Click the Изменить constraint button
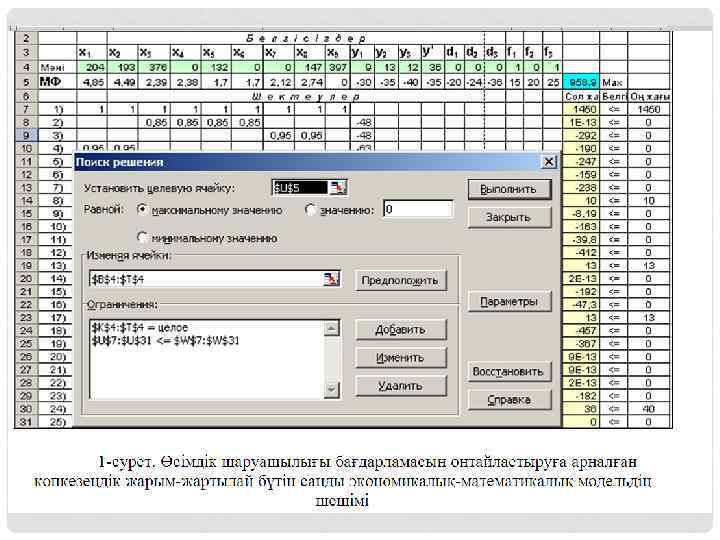 [400, 358]
